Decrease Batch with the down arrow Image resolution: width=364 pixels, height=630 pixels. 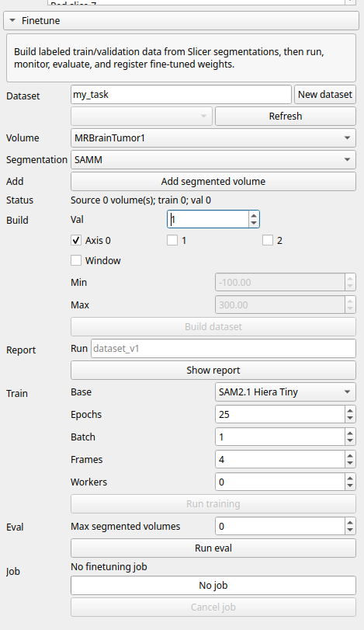(x=350, y=440)
